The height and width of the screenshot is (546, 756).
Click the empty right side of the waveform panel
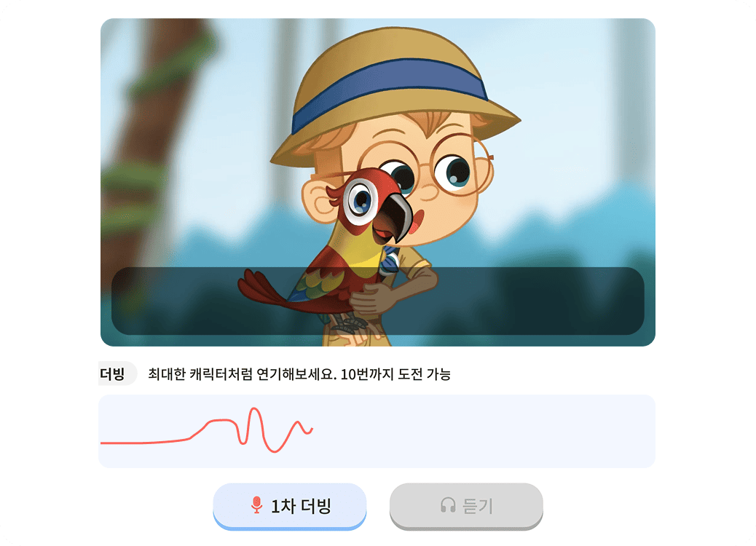pyautogui.click(x=482, y=431)
